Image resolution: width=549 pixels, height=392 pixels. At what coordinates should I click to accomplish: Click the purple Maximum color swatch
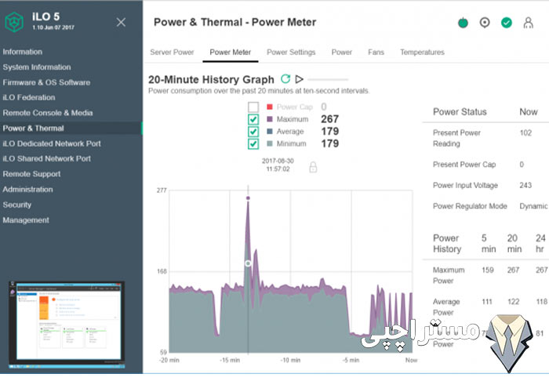(270, 119)
